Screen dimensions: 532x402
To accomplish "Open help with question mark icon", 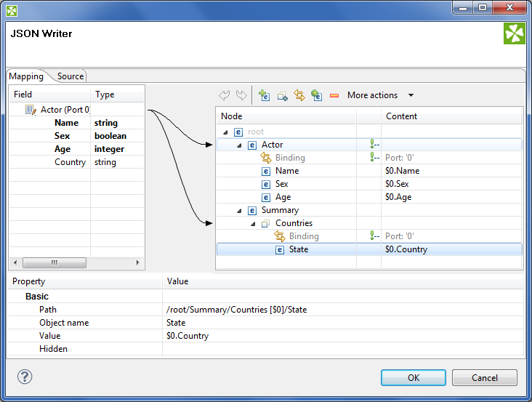I will (x=25, y=377).
